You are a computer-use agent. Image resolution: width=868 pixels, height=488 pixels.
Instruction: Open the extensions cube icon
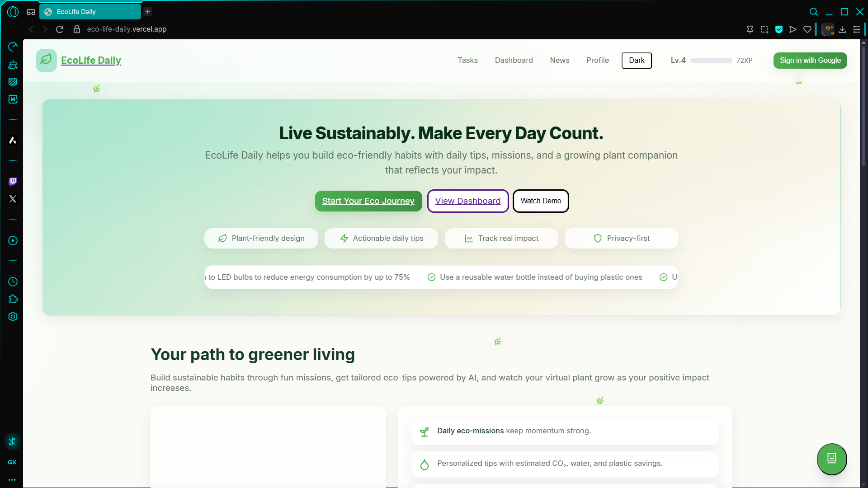(x=13, y=299)
